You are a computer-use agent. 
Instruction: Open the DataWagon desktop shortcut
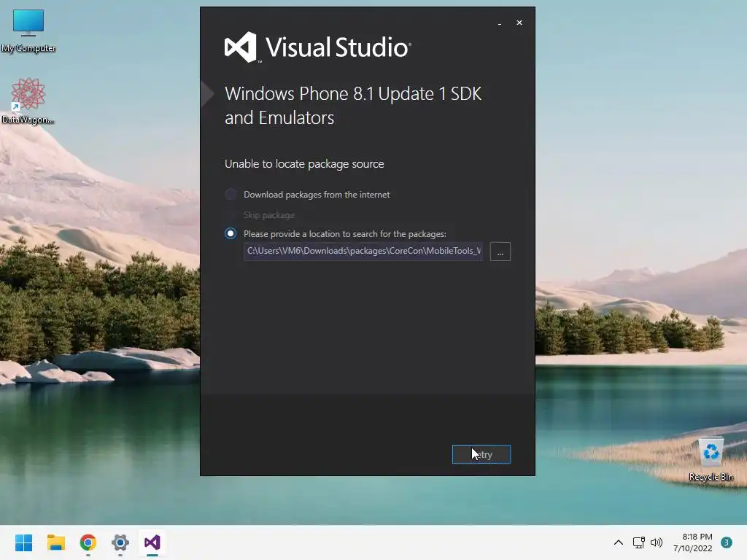28,101
